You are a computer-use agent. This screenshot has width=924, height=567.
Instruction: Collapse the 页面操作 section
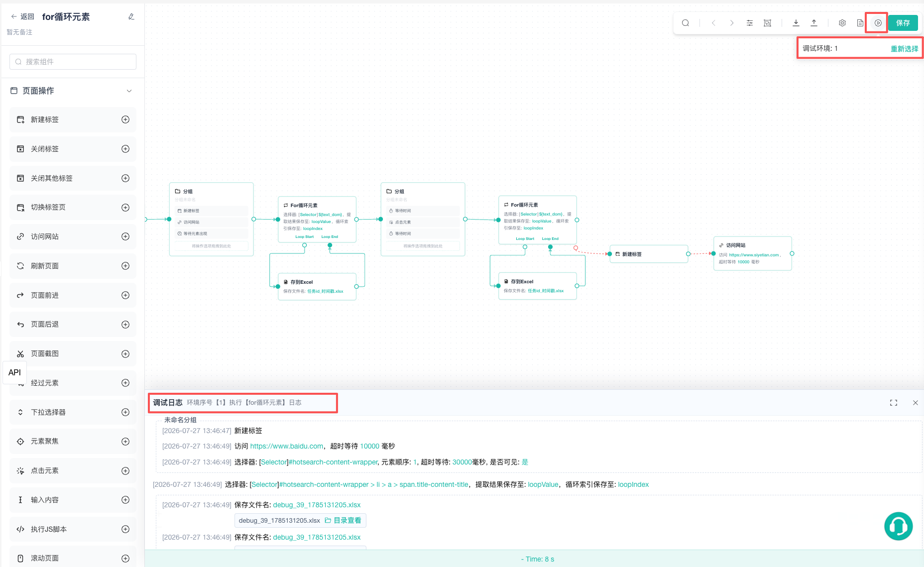[129, 91]
